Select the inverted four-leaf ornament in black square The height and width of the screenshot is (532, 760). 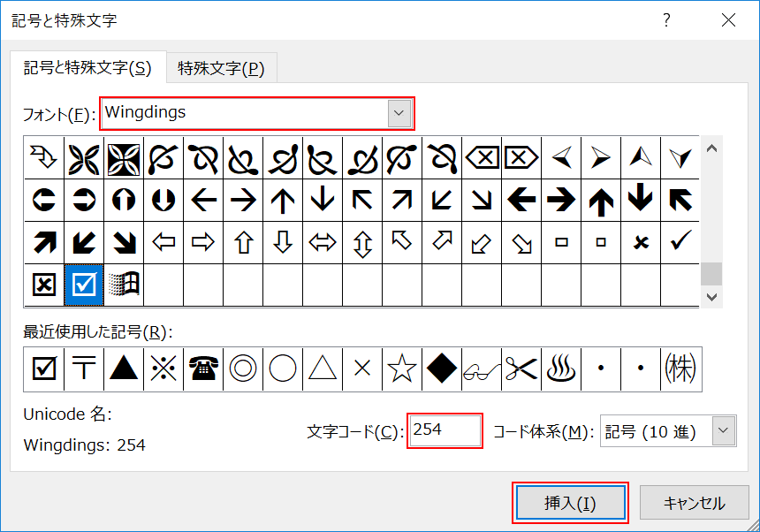(x=124, y=157)
